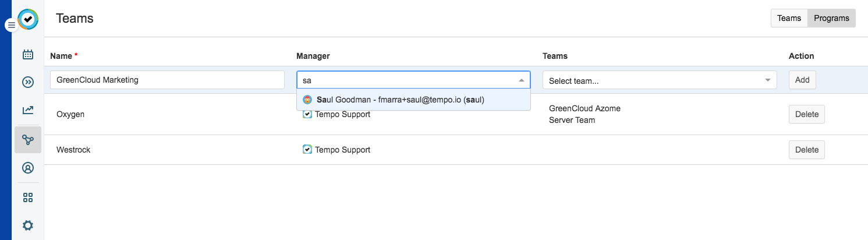Expand the Manager dropdown arrow
This screenshot has width=868, height=240.
[x=522, y=80]
